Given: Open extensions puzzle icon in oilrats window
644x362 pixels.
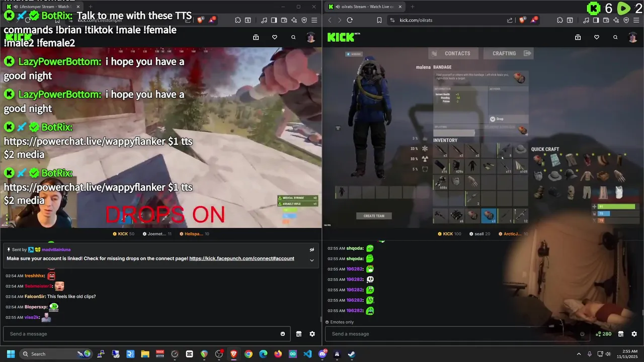Looking at the screenshot, I should click(x=560, y=20).
